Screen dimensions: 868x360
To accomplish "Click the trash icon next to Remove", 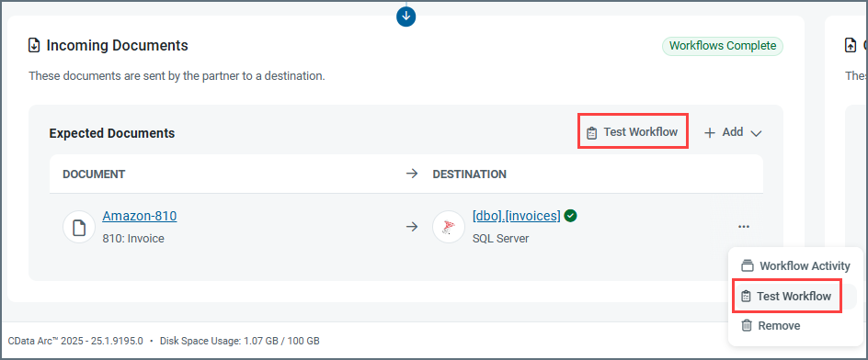I will tap(747, 326).
